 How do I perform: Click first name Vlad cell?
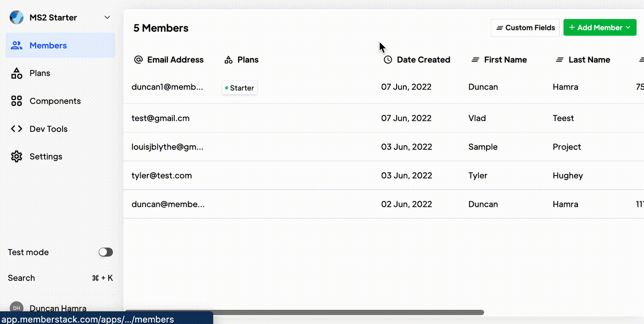point(477,118)
